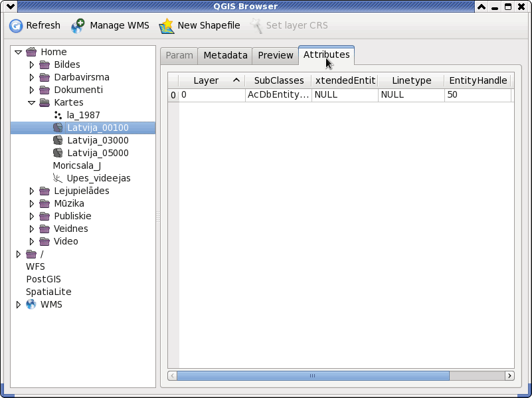Select the Upes_videejas layer name
The height and width of the screenshot is (398, 532).
click(x=98, y=178)
